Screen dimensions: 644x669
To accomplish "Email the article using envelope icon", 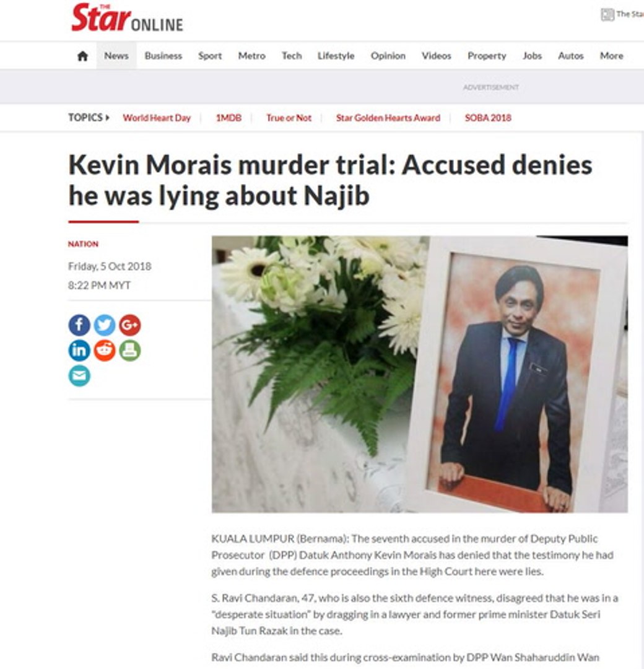I will [x=79, y=375].
